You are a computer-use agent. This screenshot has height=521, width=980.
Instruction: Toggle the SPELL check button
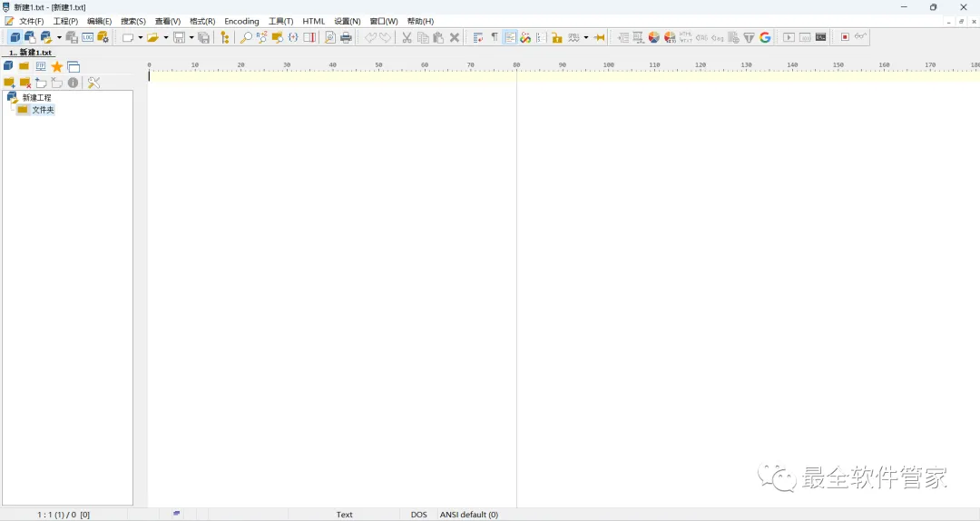point(573,37)
